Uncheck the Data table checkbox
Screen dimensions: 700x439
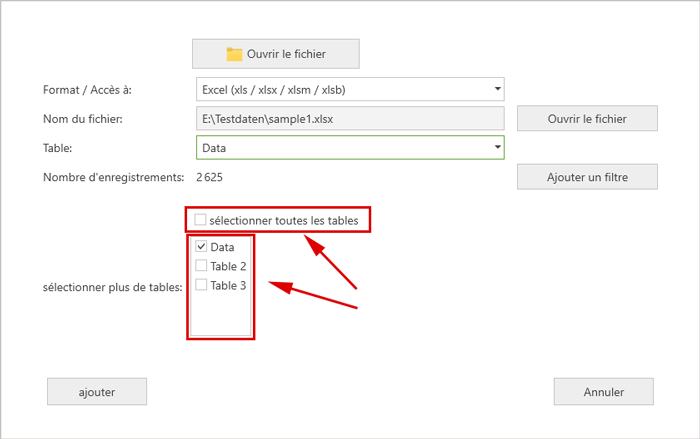[x=201, y=247]
